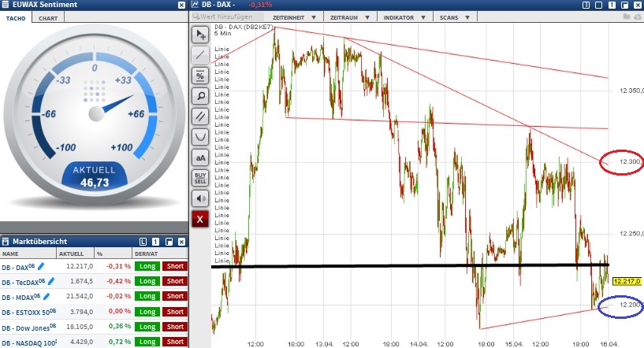Click the -0,31% change in chart title
This screenshot has height=348, width=644.
point(260,5)
